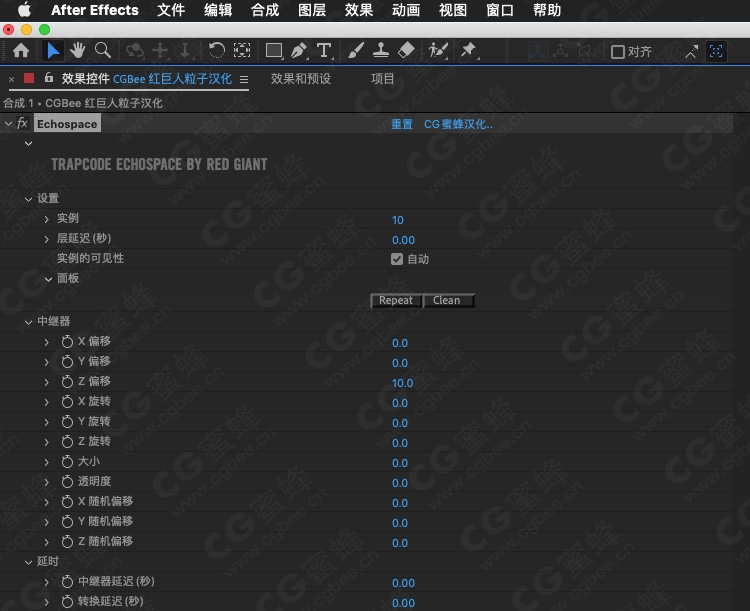Select the Echospace effect name
Image resolution: width=750 pixels, height=611 pixels.
[67, 124]
